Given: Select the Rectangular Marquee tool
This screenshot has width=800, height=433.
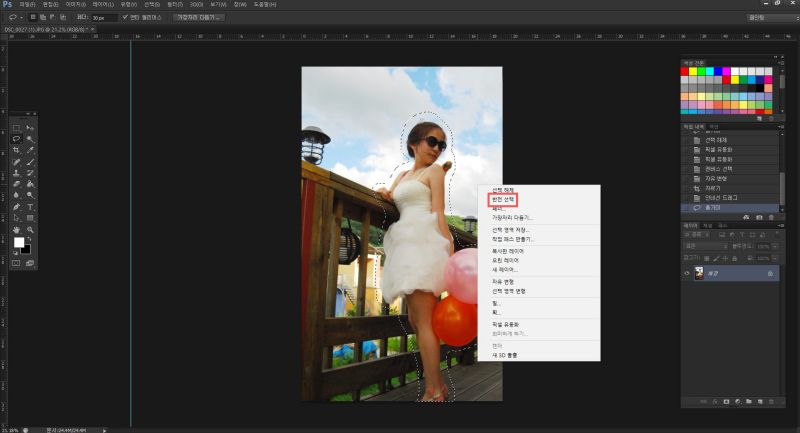Looking at the screenshot, I should [16, 128].
